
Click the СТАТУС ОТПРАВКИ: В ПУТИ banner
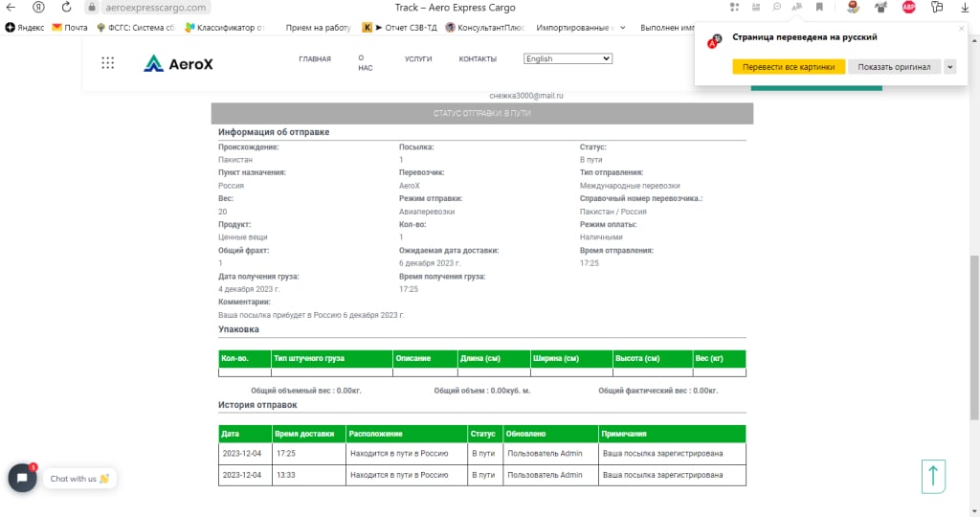[482, 113]
